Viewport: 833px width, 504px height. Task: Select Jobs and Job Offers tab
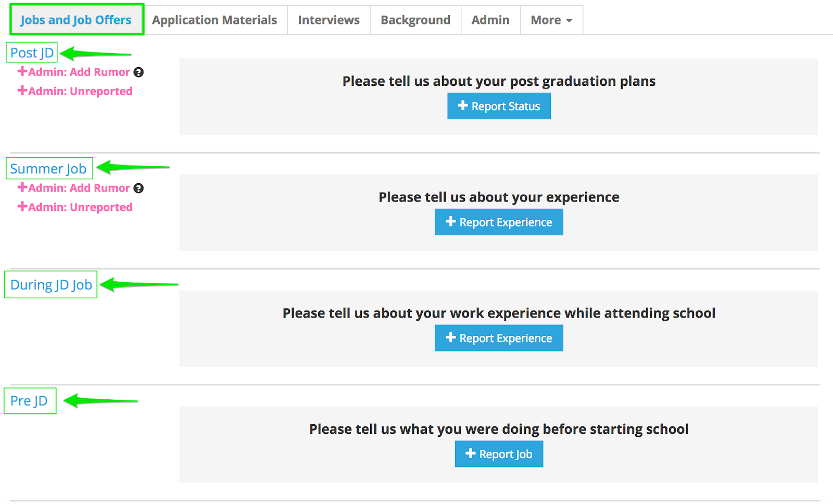coord(76,20)
